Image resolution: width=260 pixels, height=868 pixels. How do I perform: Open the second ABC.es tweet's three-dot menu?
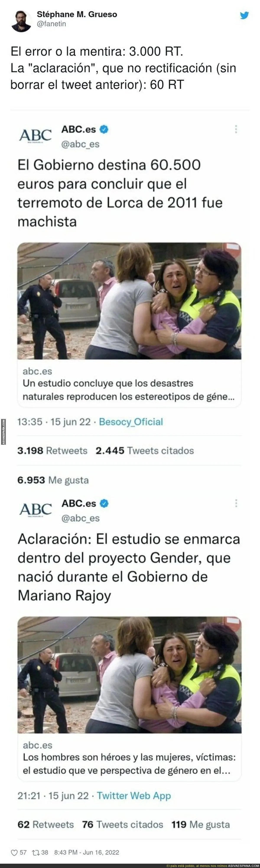pos(236,503)
